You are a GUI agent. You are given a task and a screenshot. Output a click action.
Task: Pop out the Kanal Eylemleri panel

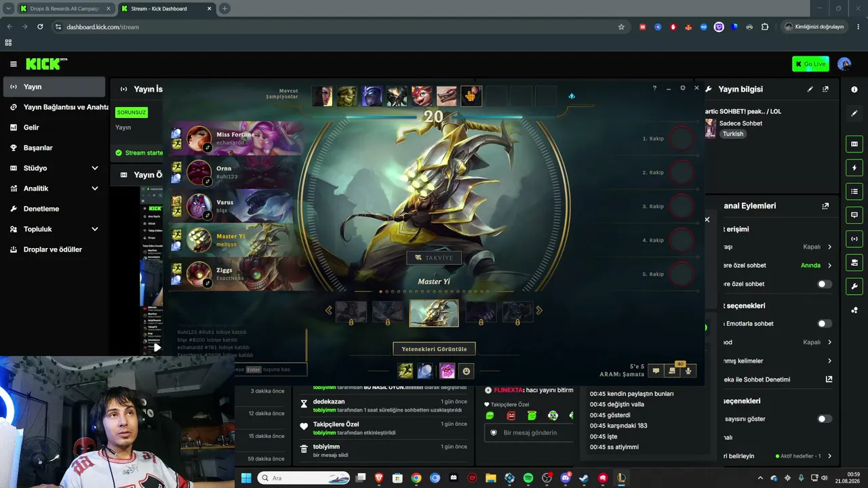click(825, 206)
